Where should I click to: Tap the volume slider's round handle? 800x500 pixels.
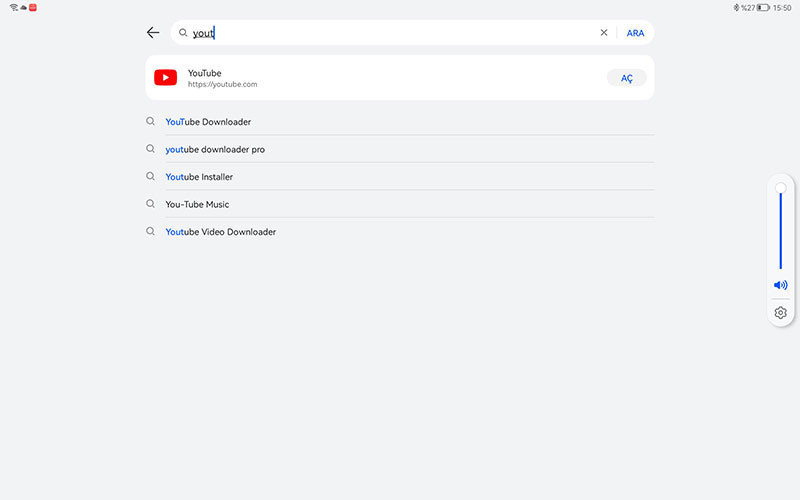781,188
